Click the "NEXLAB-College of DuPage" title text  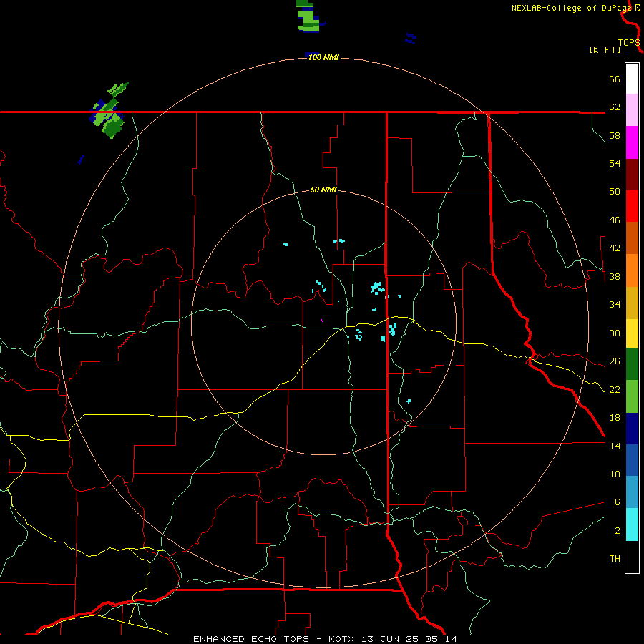572,8
